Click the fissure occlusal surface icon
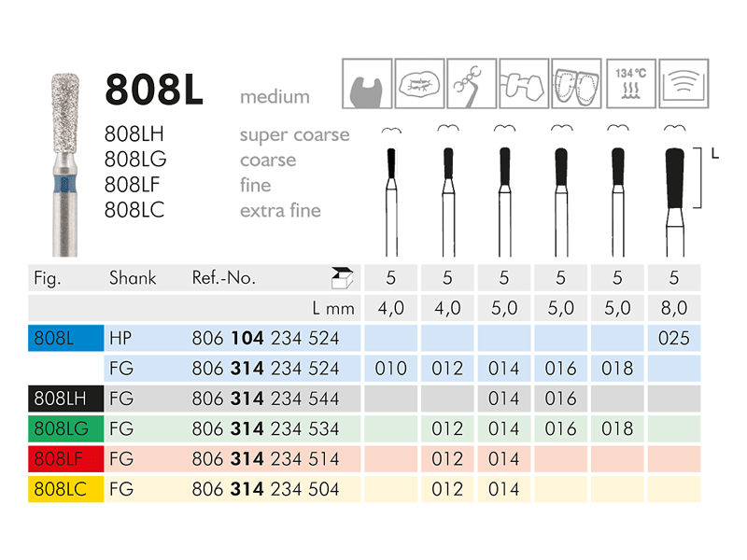 click(419, 84)
